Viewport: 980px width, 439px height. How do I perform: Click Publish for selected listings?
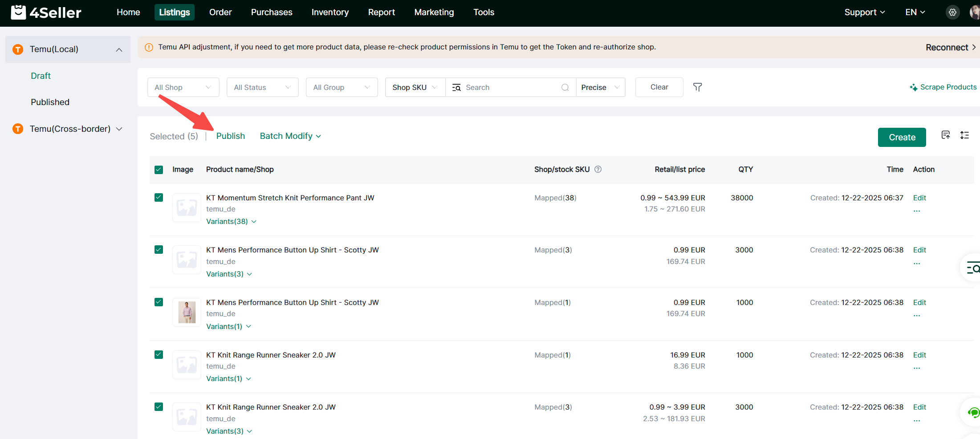(x=230, y=136)
